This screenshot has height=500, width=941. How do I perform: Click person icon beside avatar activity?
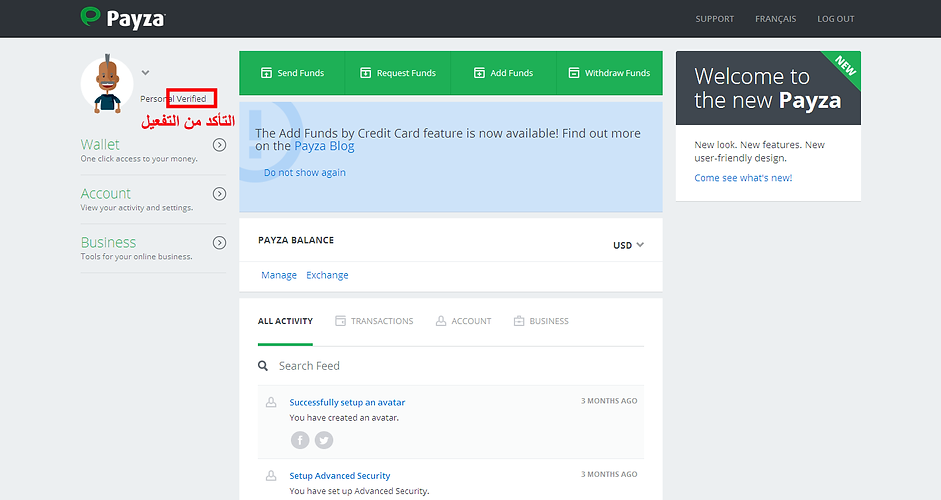271,402
